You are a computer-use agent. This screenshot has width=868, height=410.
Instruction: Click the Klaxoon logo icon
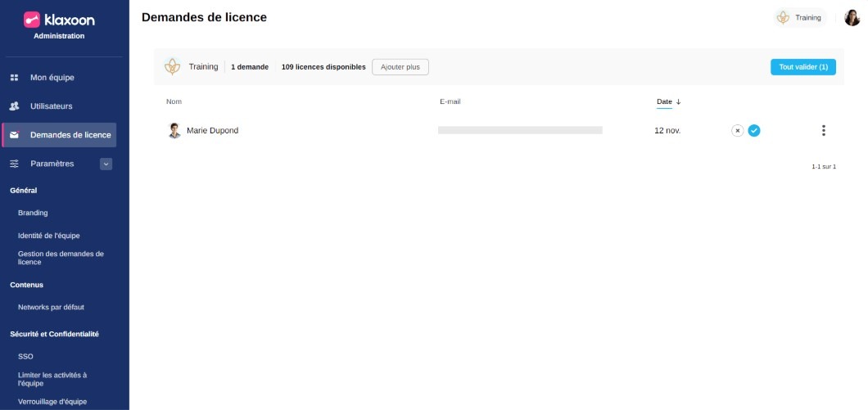coord(32,20)
